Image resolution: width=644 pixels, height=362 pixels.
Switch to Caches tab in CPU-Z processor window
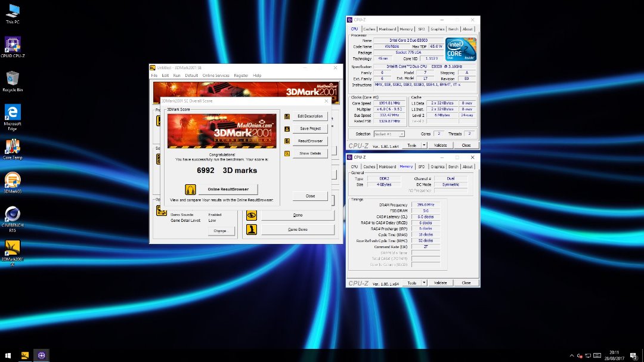(x=369, y=29)
